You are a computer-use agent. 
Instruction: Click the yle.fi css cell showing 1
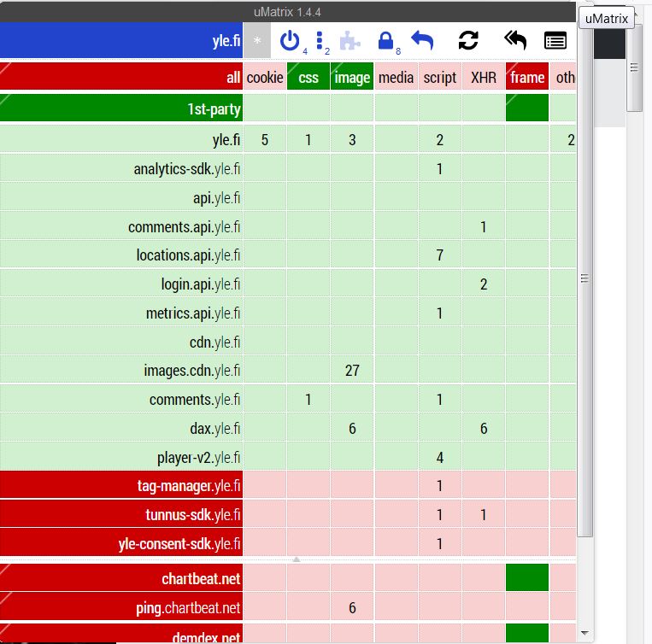click(308, 139)
